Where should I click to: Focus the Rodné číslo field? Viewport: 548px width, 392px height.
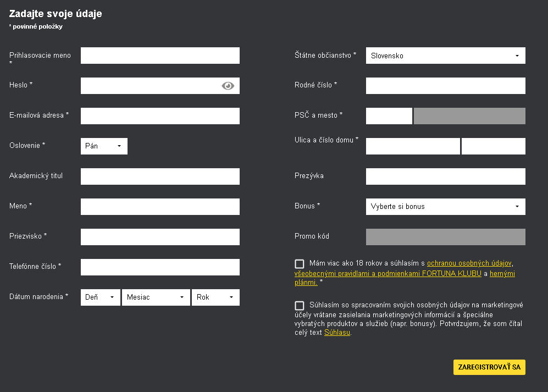446,86
